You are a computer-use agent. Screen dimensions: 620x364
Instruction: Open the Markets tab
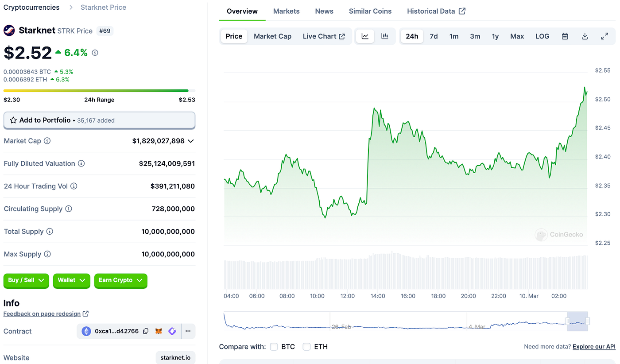coord(286,11)
